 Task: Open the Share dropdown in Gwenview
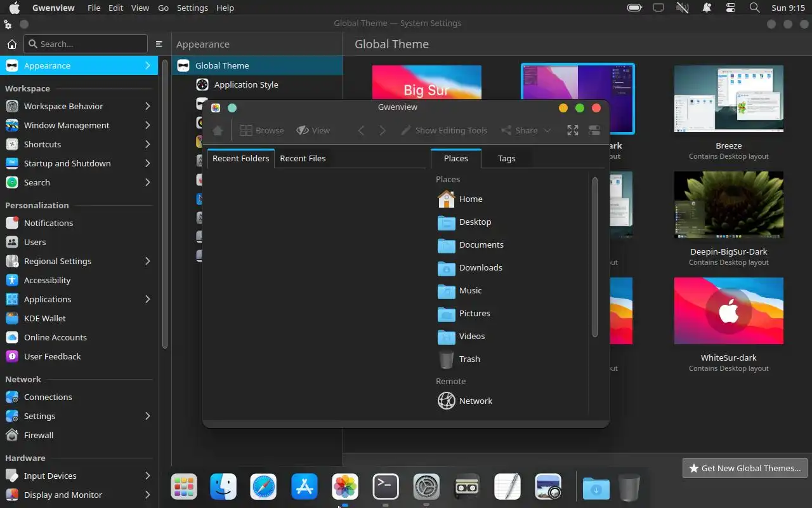tap(526, 130)
